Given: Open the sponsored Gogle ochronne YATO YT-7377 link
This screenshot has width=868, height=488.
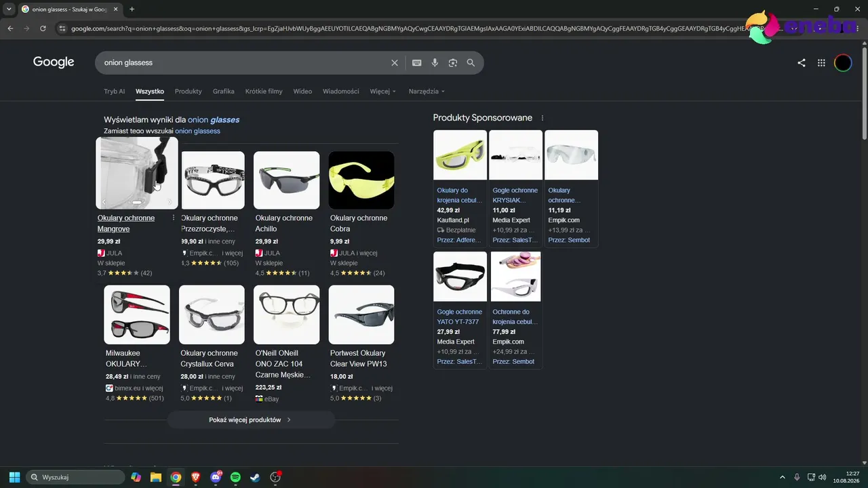Looking at the screenshot, I should click(460, 317).
